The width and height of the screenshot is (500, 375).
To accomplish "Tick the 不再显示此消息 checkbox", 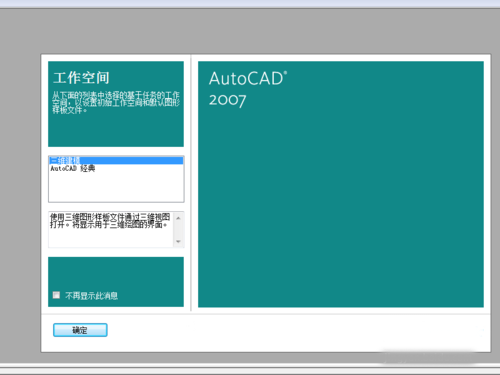I will 56,295.
